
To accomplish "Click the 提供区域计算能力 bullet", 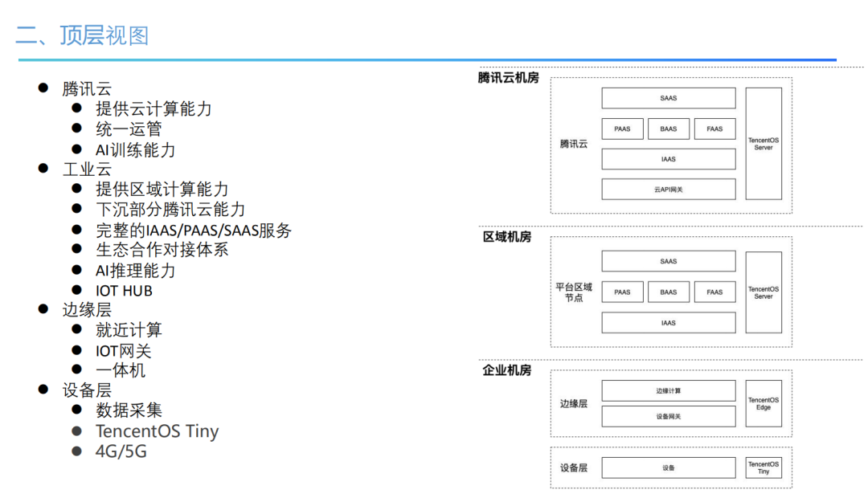I will point(162,190).
